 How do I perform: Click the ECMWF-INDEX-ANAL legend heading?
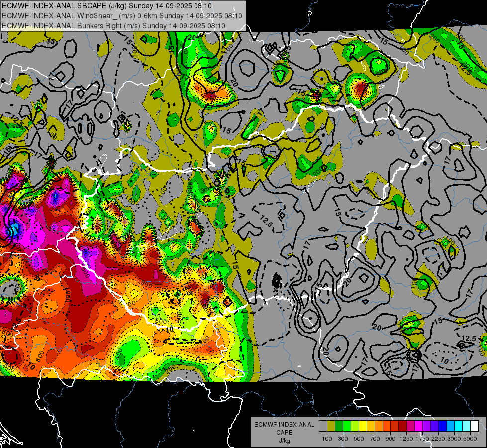(284, 425)
